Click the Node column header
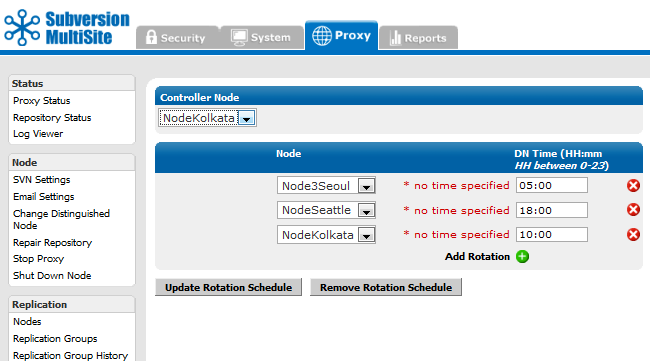The image size is (650, 361). (x=289, y=154)
